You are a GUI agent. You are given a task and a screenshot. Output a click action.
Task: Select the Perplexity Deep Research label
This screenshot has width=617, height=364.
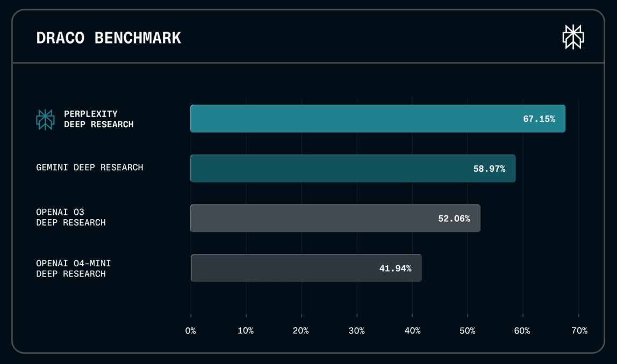pos(98,119)
